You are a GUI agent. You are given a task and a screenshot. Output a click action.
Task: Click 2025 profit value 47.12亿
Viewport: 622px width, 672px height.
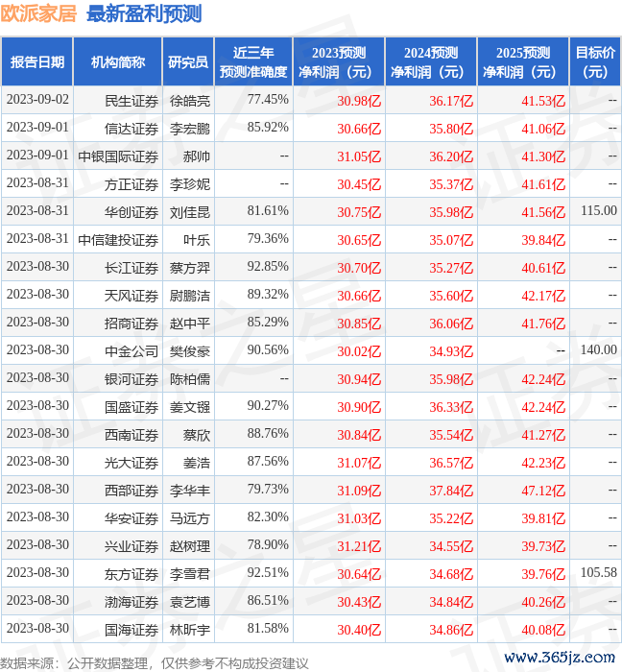tap(543, 492)
